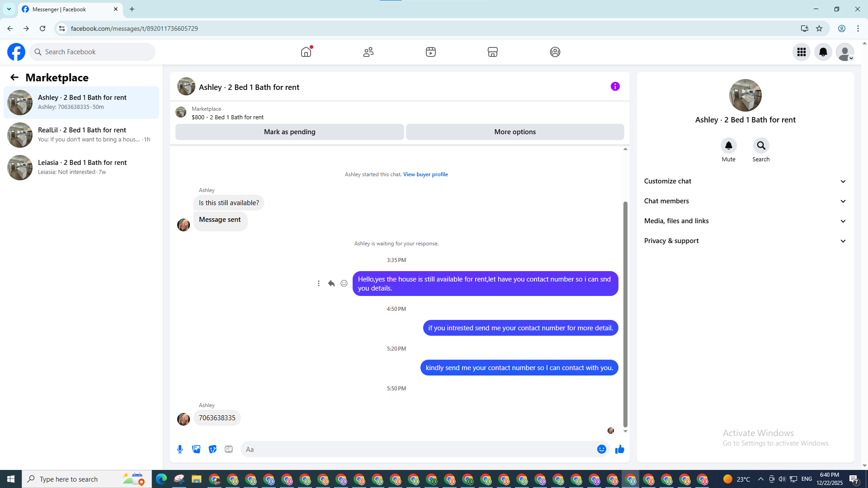Open the GIF picker

point(229,449)
